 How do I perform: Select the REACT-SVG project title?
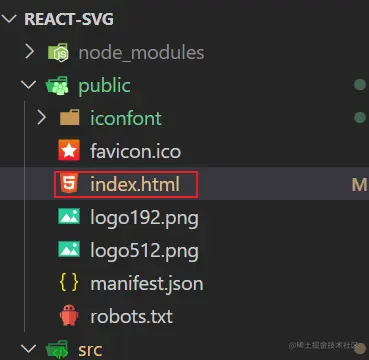click(x=69, y=19)
